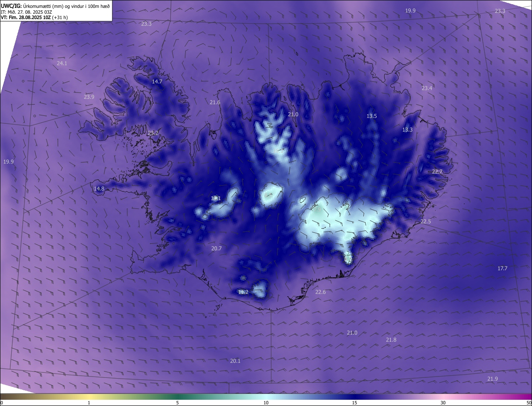Click the 21.6 map value
The width and height of the screenshot is (532, 406).
coord(215,103)
